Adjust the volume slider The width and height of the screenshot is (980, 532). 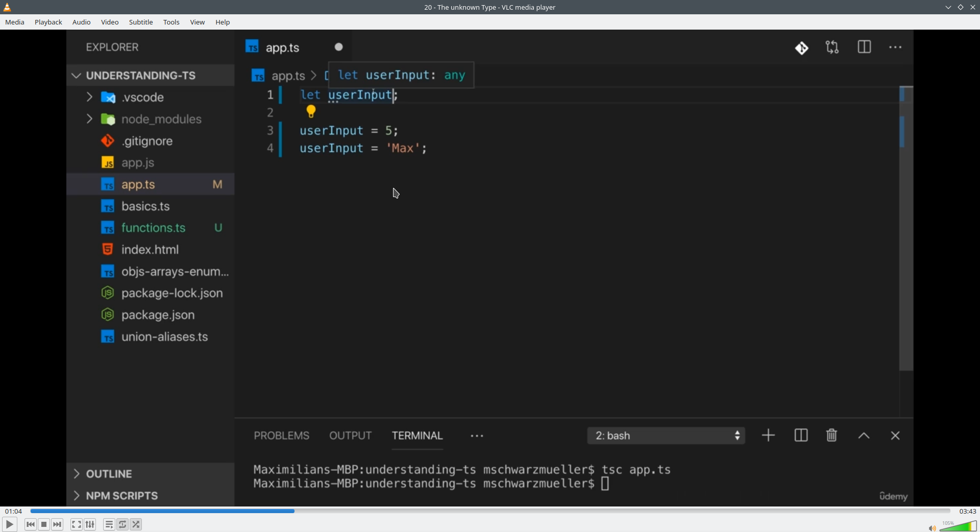[x=959, y=526]
